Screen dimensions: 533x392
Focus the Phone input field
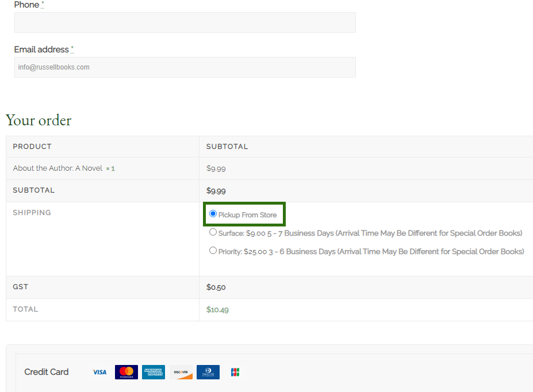[x=185, y=22]
